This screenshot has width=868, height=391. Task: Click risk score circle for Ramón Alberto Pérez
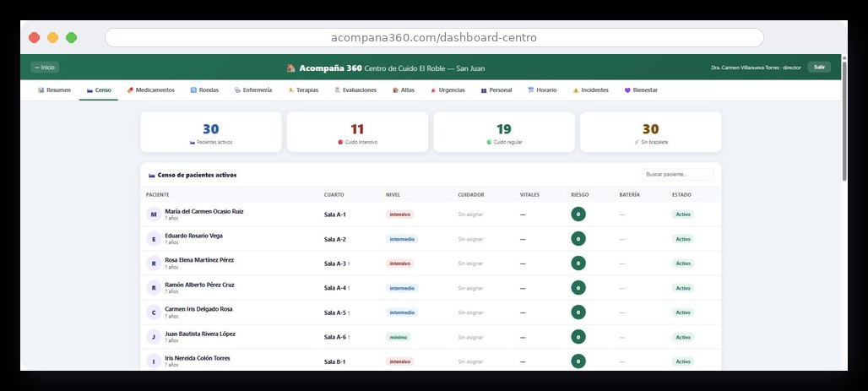(x=578, y=288)
